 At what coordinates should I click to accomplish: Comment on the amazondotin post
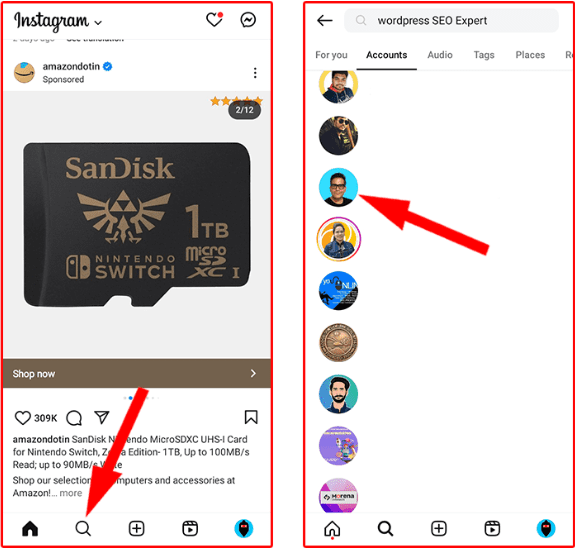[74, 418]
